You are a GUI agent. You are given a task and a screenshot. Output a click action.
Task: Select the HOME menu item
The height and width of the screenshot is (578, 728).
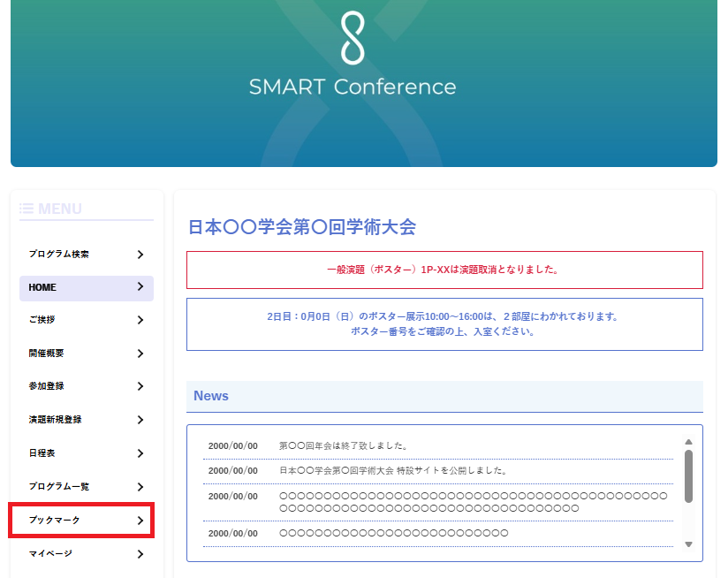(42, 288)
